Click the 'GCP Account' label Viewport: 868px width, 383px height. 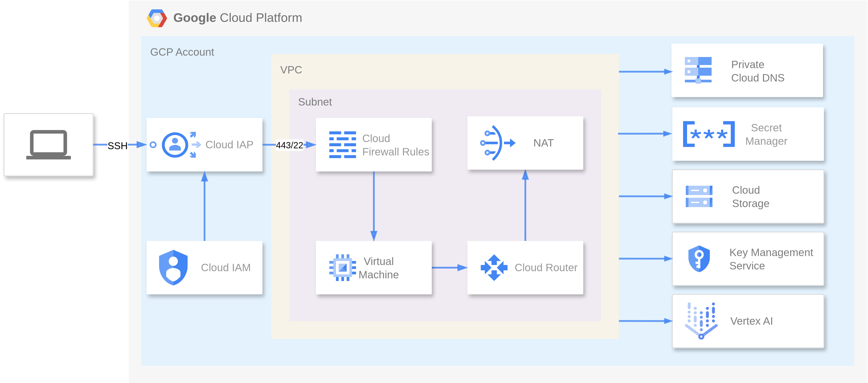point(182,52)
